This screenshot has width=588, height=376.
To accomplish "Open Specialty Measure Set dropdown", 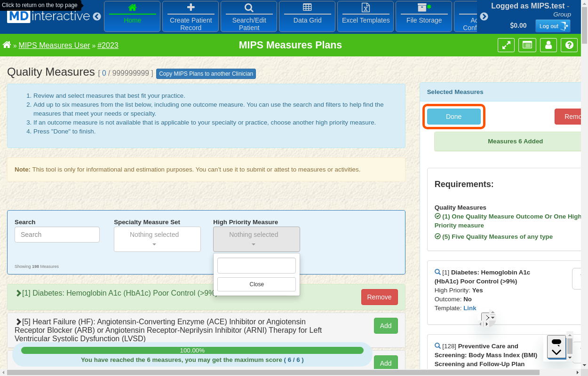I will 157,239.
